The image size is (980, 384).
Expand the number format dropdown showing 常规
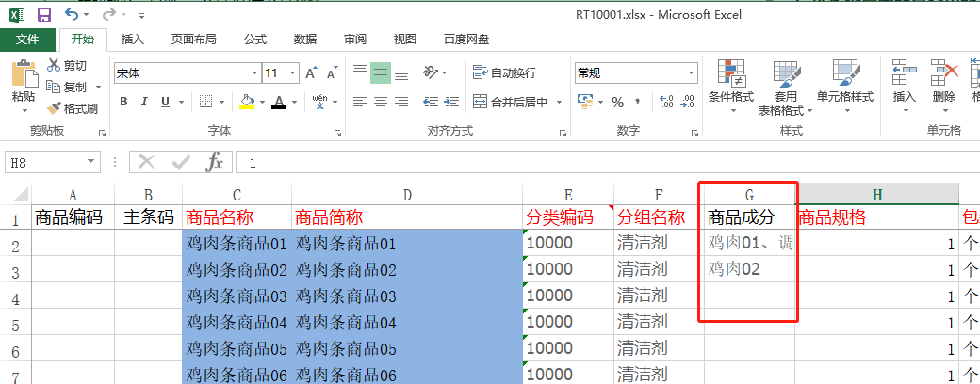688,73
